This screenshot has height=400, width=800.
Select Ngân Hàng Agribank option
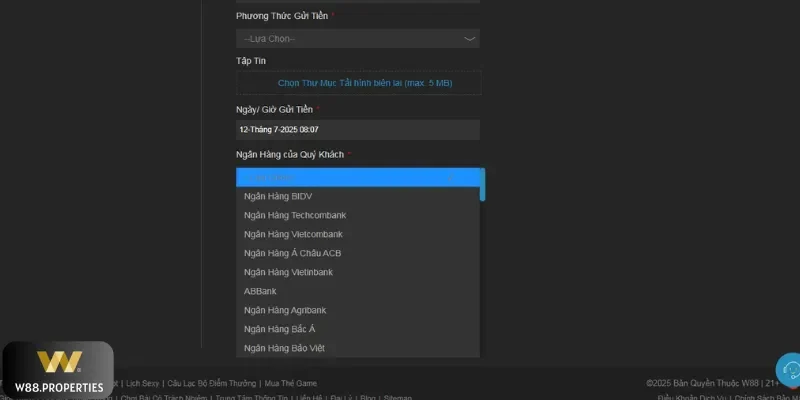[x=285, y=310]
